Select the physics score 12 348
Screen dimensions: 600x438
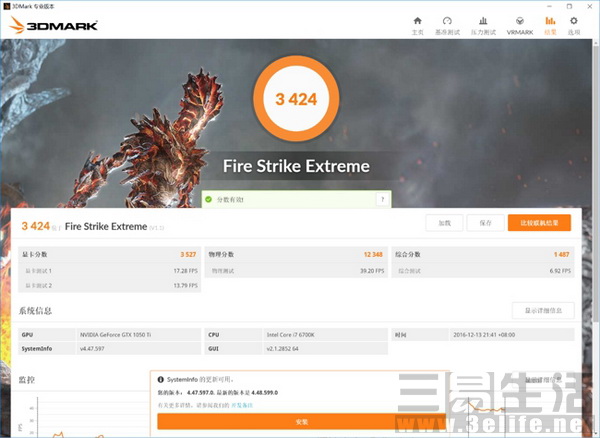tap(373, 254)
